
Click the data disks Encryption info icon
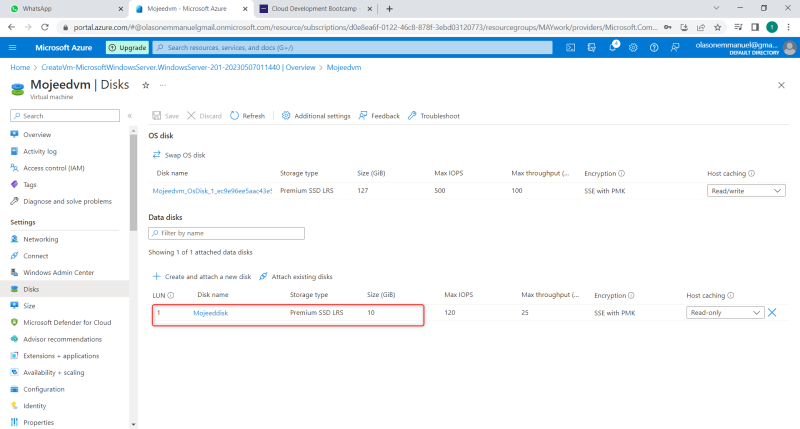631,295
